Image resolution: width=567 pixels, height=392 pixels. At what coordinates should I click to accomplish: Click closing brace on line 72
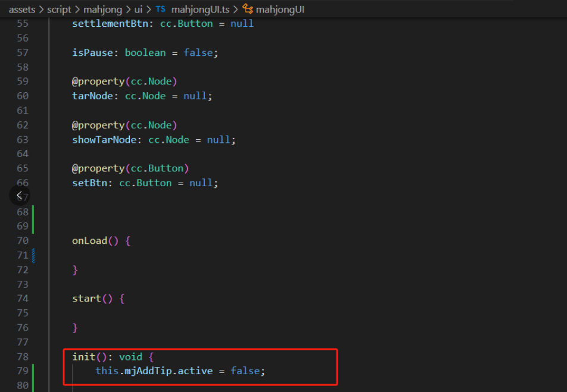pyautogui.click(x=75, y=270)
